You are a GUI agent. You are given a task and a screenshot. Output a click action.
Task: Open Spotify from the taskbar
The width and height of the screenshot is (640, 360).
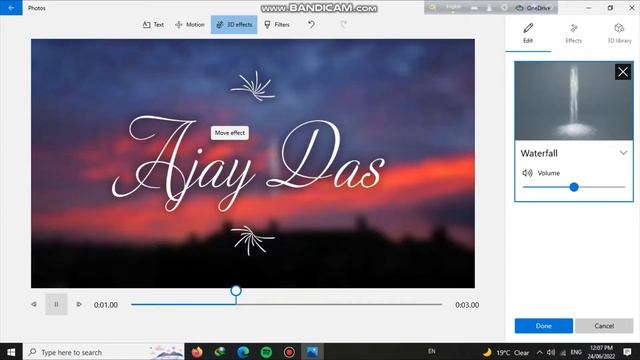pos(266,352)
